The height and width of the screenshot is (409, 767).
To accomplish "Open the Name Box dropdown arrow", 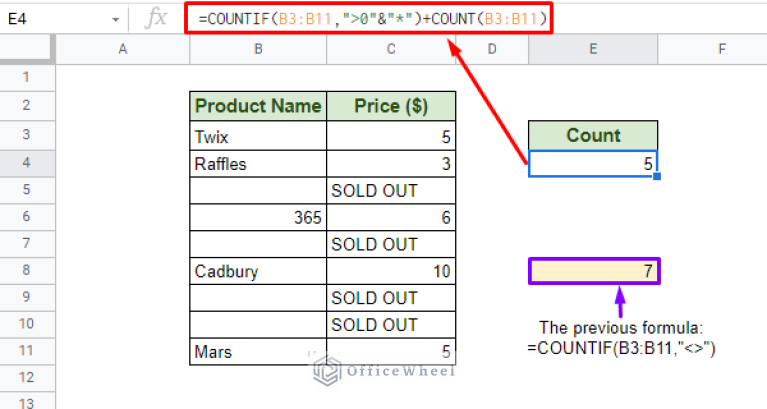I will (x=115, y=20).
